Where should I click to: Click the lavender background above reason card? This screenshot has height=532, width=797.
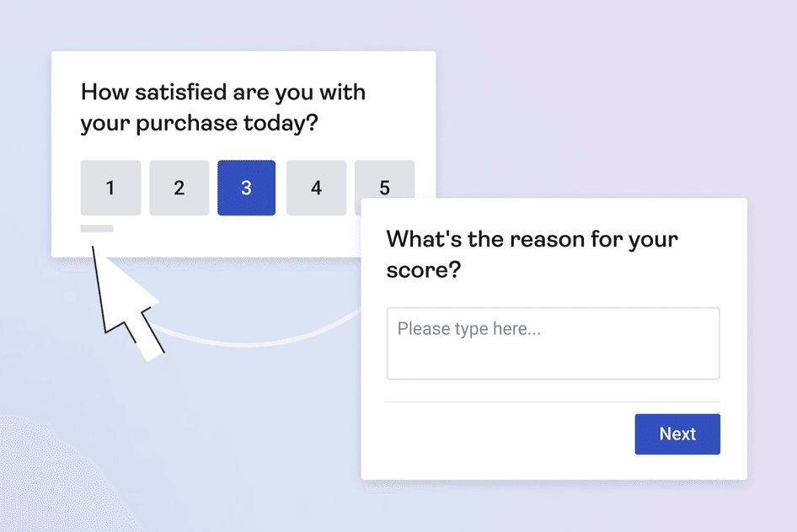click(590, 126)
